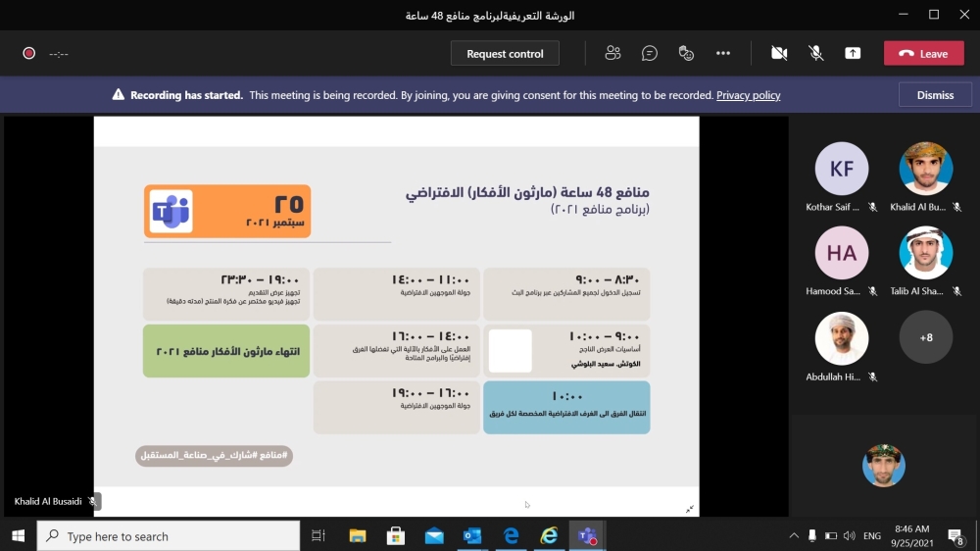Open Outlook from the taskbar

pos(472,536)
